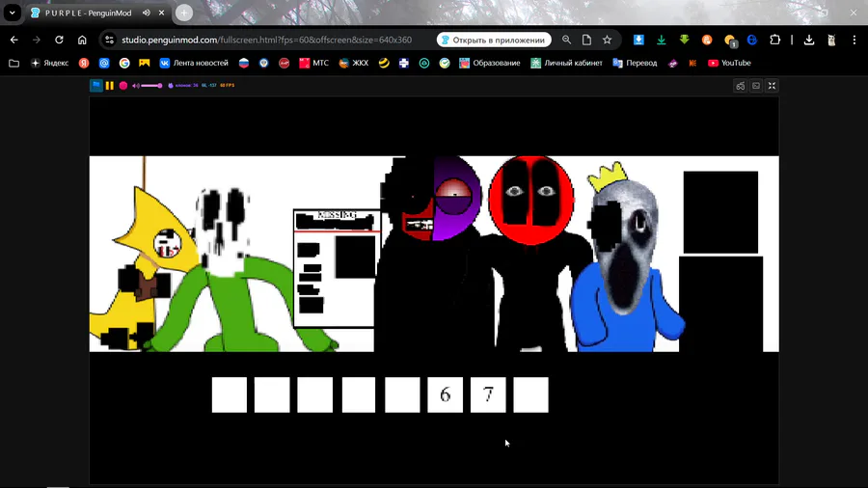Mute the tab audio speaker icon
This screenshot has height=488, width=868.
(x=147, y=13)
